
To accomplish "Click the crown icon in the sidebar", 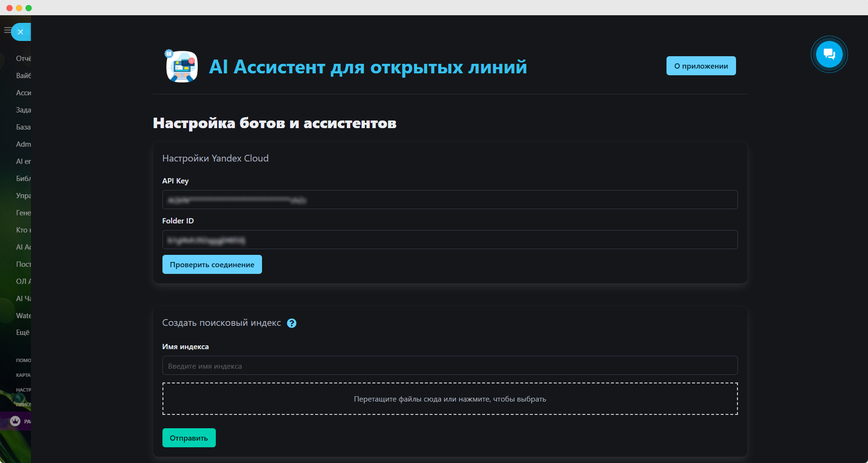I will click(x=15, y=421).
